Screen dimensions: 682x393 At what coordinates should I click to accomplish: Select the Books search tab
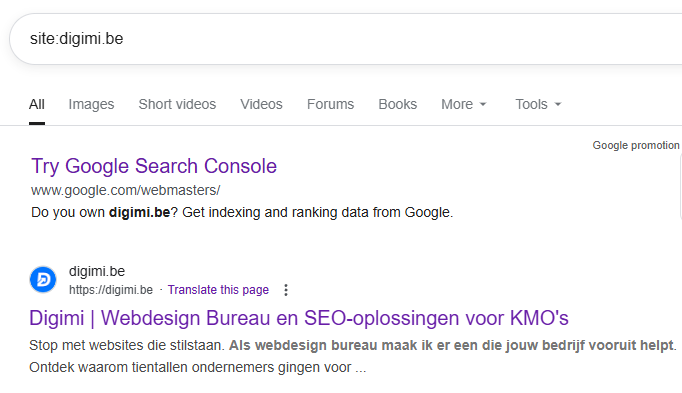(398, 104)
